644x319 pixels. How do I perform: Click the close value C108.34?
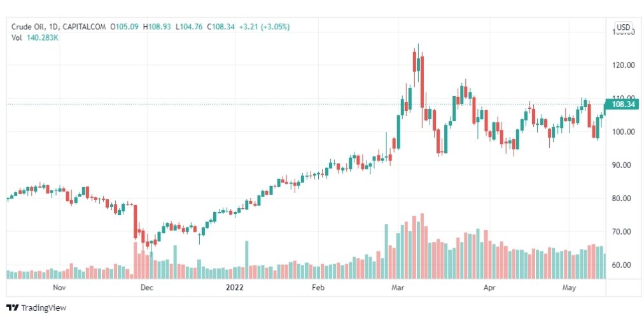coord(221,27)
